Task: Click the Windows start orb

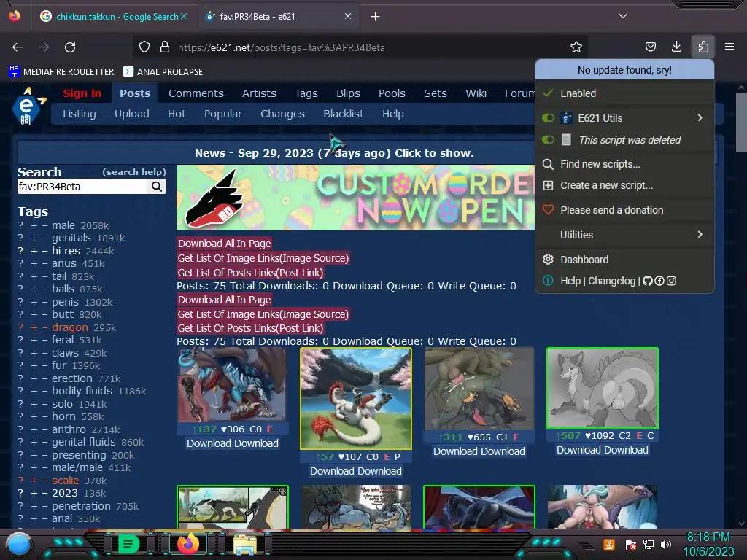Action: click(19, 545)
